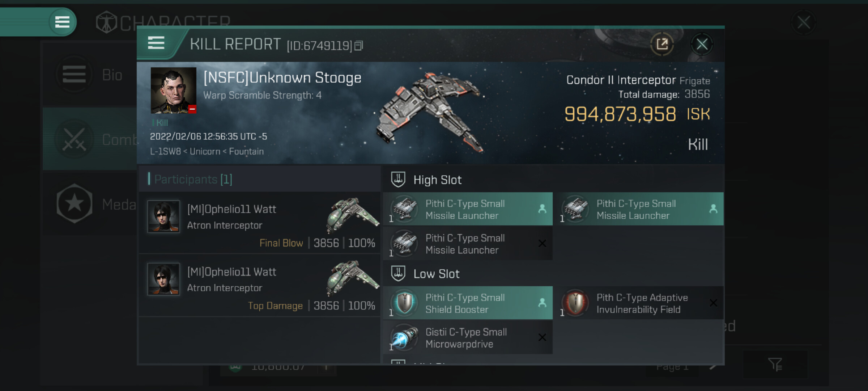
Task: Click the Pithi C-Type Small Shield Booster icon
Action: (404, 303)
